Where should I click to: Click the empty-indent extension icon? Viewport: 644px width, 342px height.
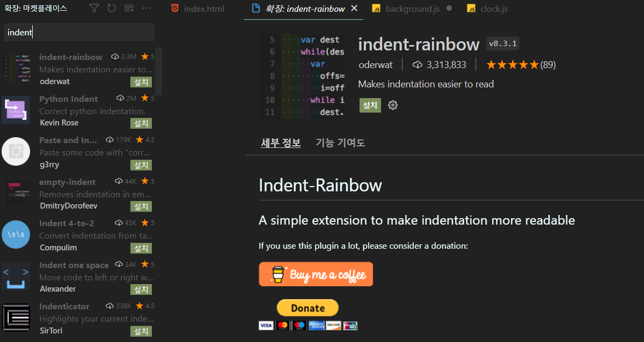[16, 193]
